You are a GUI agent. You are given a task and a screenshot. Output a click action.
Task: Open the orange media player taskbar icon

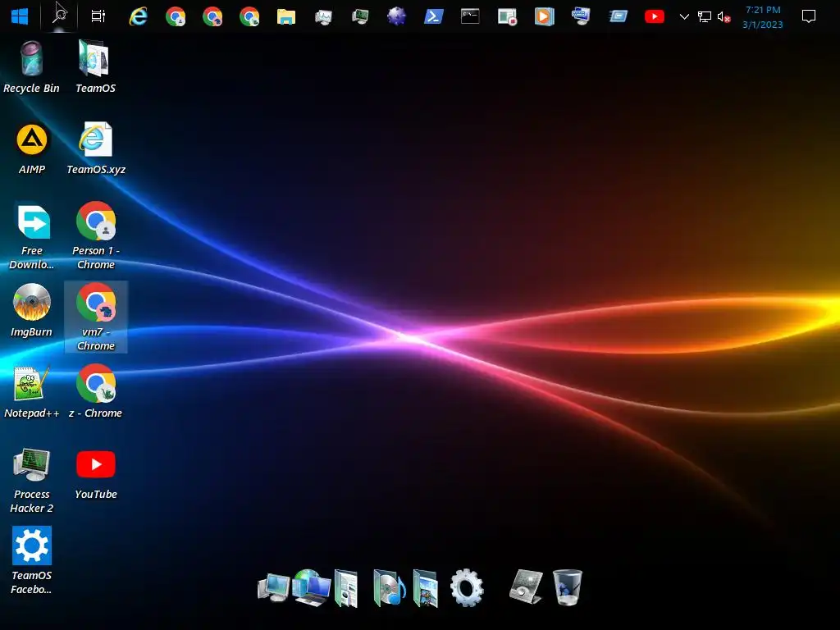point(544,16)
